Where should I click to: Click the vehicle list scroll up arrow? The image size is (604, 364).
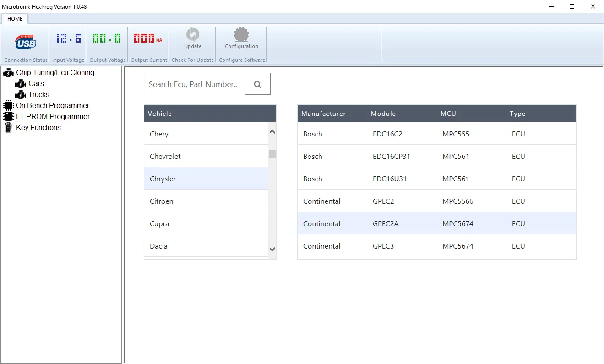click(272, 132)
